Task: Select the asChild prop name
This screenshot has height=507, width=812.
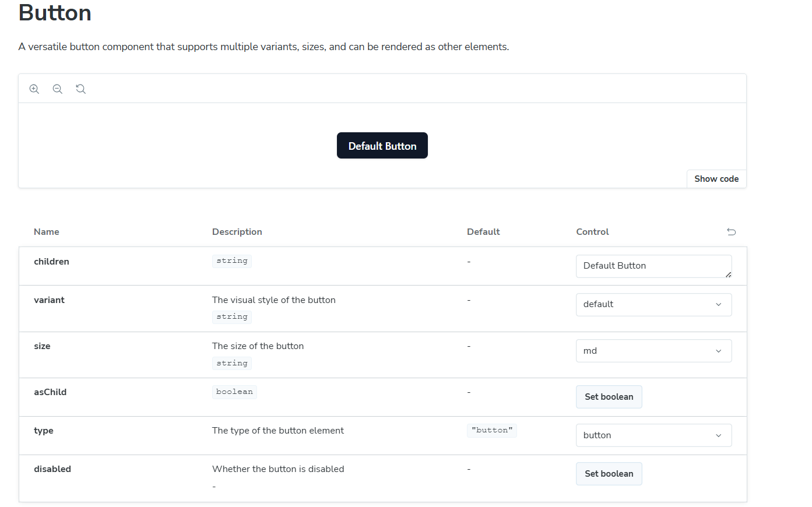Action: [x=50, y=392]
